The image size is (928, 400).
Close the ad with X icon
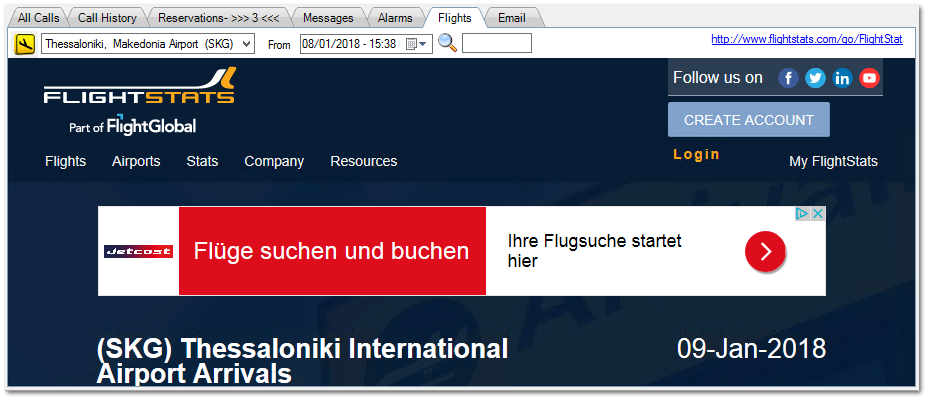click(x=818, y=214)
